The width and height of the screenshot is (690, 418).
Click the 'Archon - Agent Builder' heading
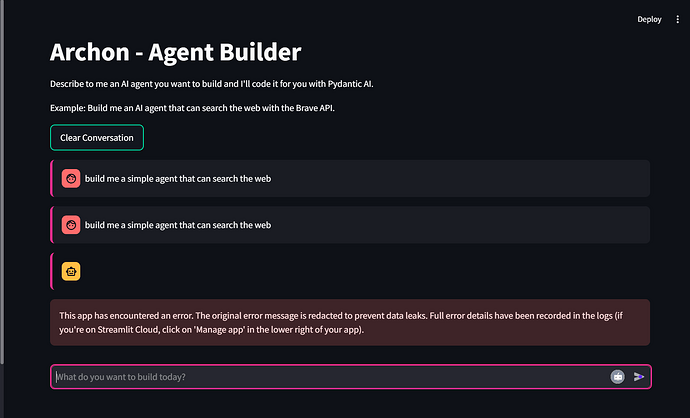tap(176, 51)
